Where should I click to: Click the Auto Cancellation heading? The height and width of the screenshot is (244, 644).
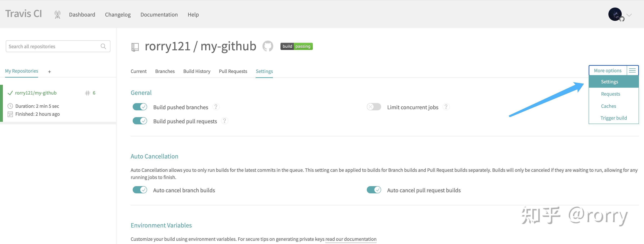tap(154, 156)
